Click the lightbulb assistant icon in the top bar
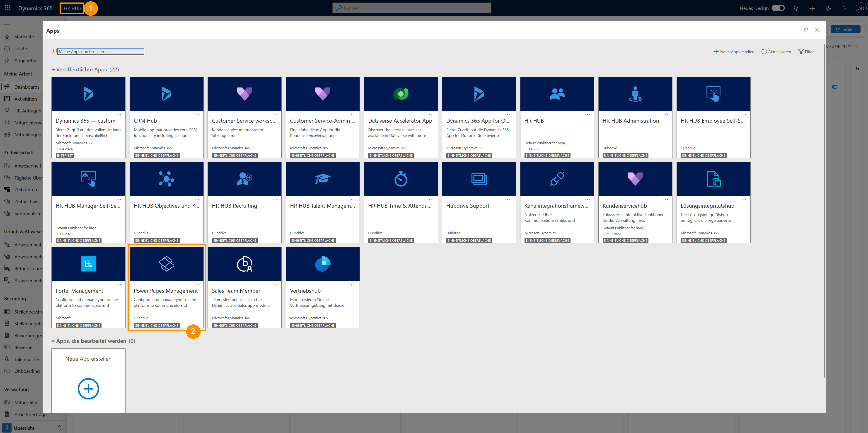Image resolution: width=868 pixels, height=433 pixels. tap(795, 8)
